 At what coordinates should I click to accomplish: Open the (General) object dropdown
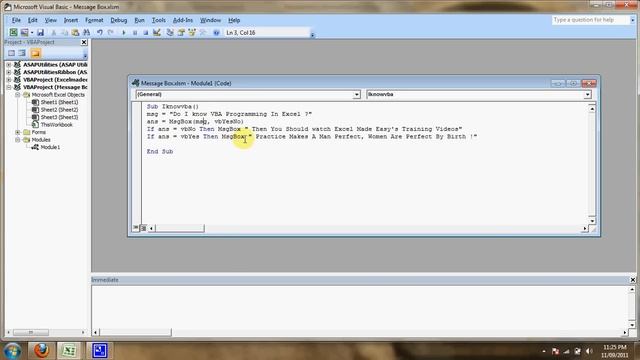(x=356, y=94)
